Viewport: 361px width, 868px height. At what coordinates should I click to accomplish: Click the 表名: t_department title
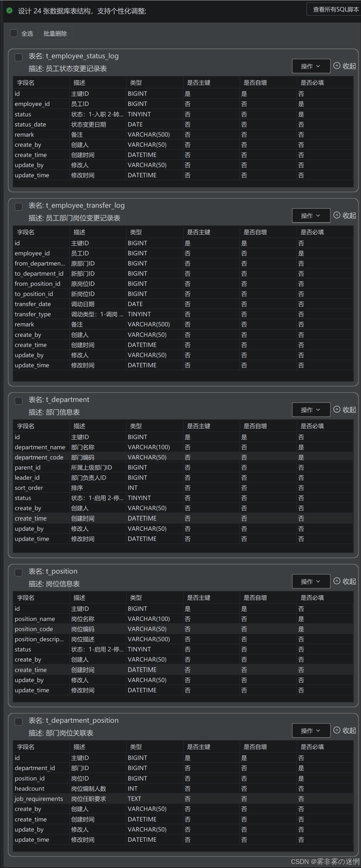tap(59, 399)
